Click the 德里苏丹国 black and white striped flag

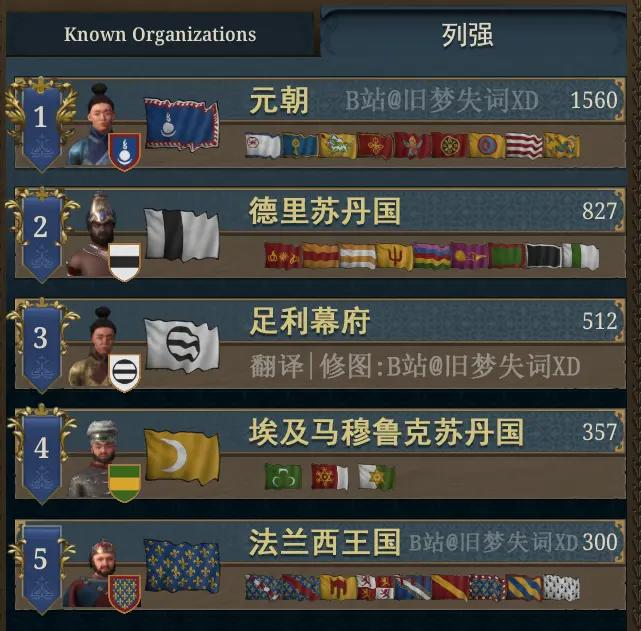click(x=182, y=235)
